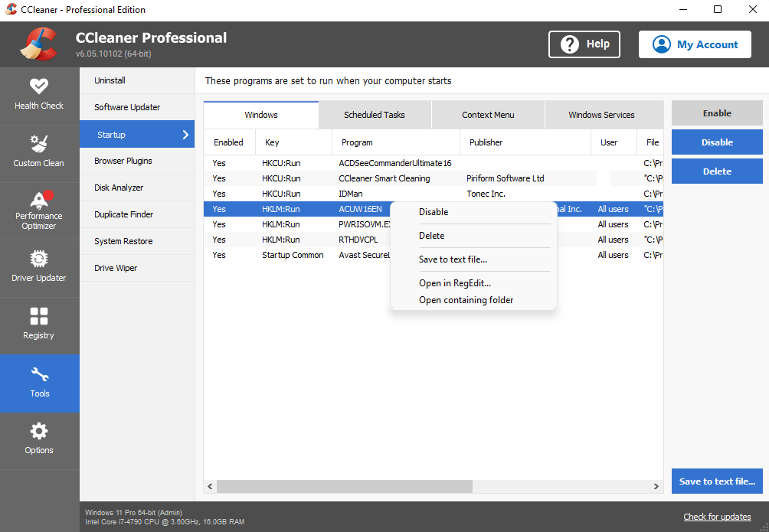Screen dimensions: 769x532
Task: Click the Help question mark icon
Action: (x=569, y=44)
